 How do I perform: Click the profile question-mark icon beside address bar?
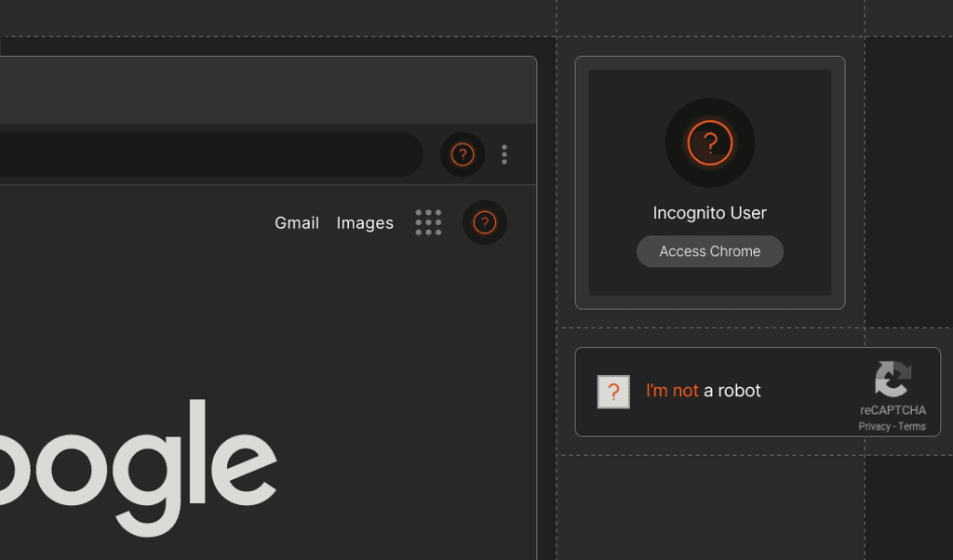coord(463,154)
